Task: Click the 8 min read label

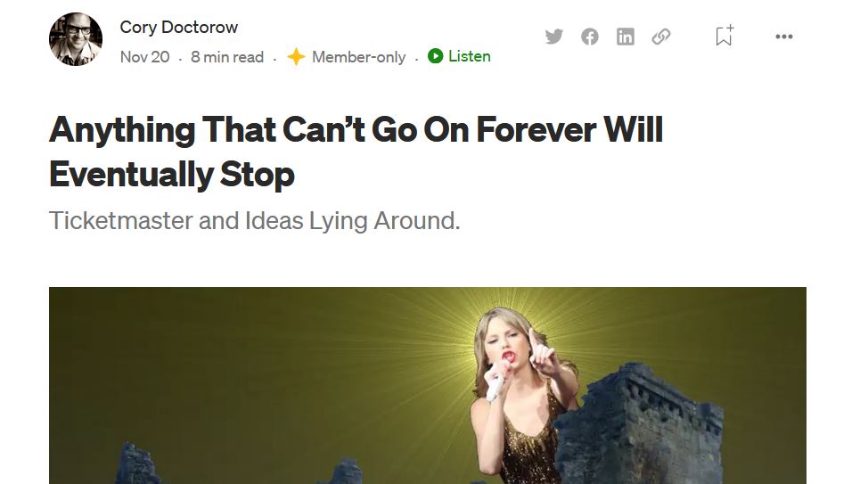Action: tap(227, 57)
